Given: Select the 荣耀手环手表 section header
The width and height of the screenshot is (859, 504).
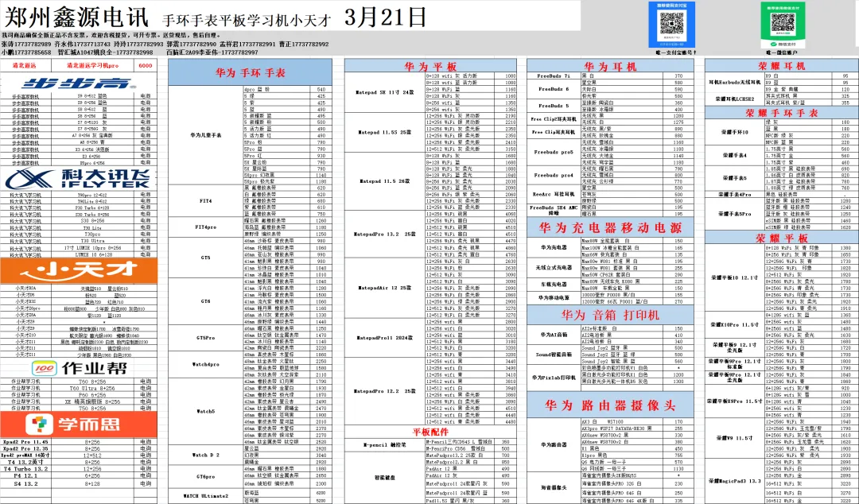Looking at the screenshot, I should click(781, 113).
